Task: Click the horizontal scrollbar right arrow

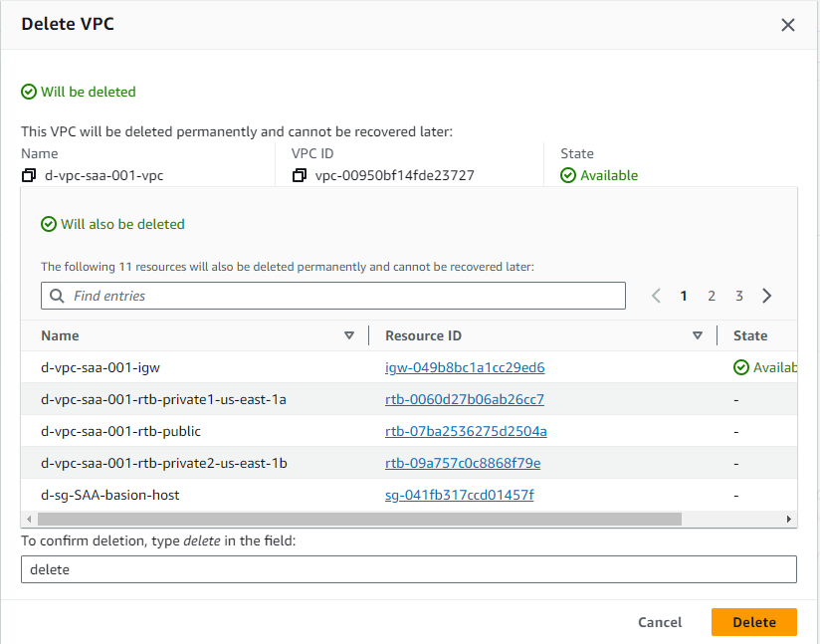Action: 790,520
